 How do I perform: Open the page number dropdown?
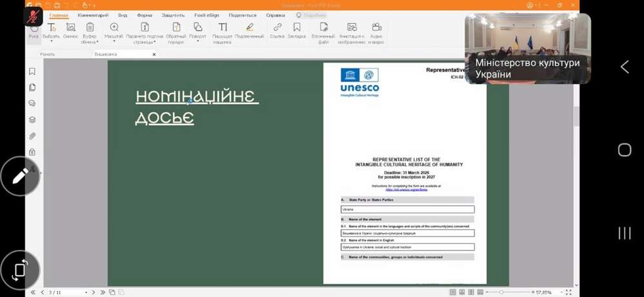pyautogui.click(x=86, y=292)
